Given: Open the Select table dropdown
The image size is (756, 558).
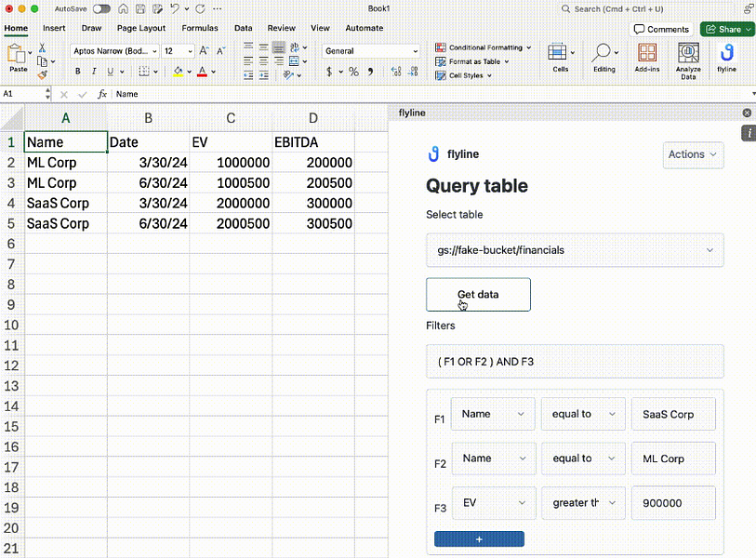Looking at the screenshot, I should click(x=575, y=250).
